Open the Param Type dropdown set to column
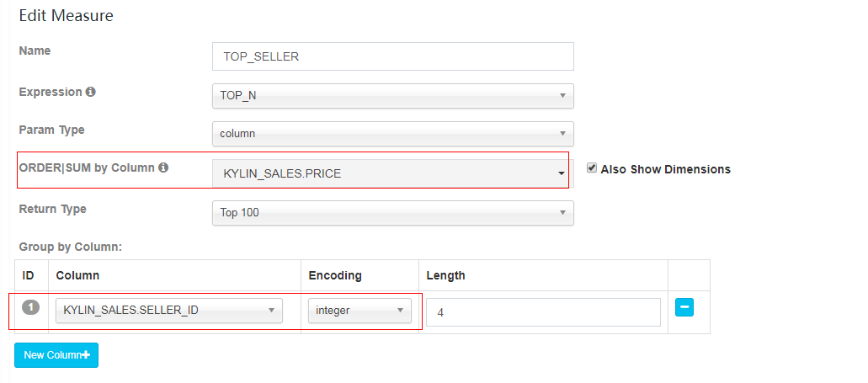868x383 pixels. [x=393, y=133]
